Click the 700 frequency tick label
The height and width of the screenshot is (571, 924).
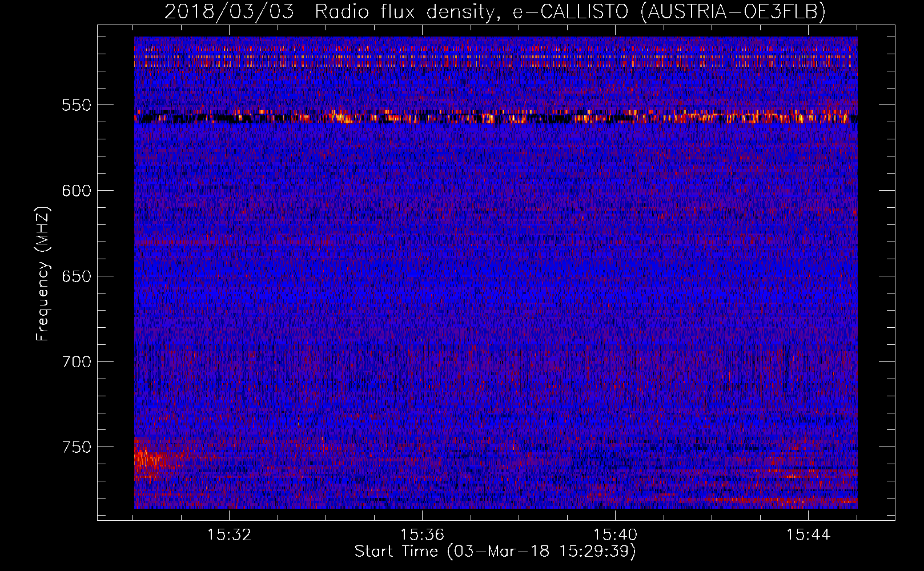point(77,362)
